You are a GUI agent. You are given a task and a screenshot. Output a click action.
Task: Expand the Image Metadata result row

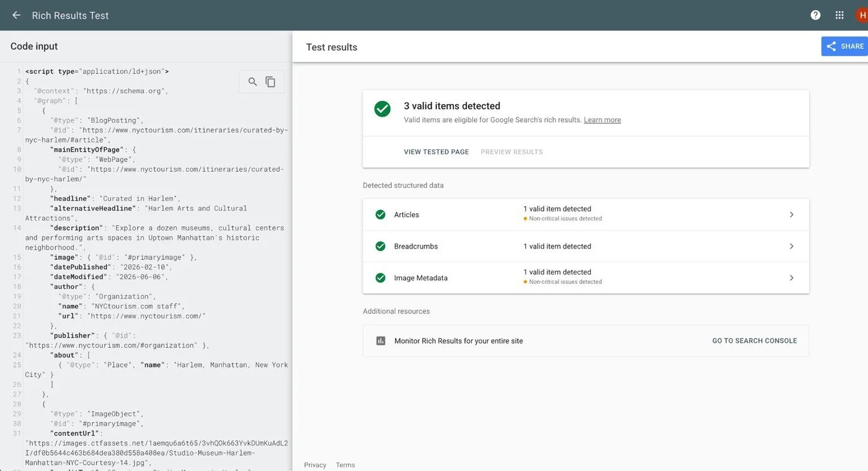(x=586, y=278)
